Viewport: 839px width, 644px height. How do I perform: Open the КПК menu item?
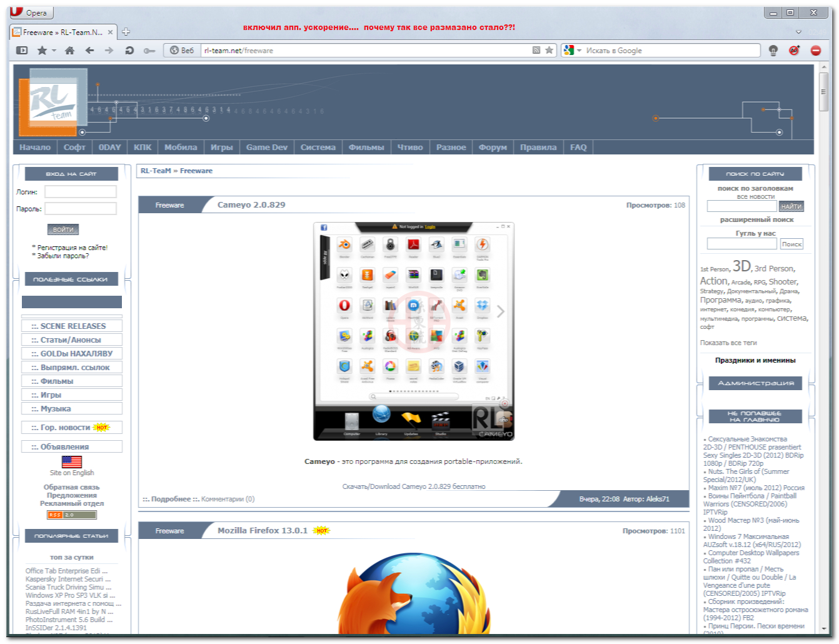point(143,148)
